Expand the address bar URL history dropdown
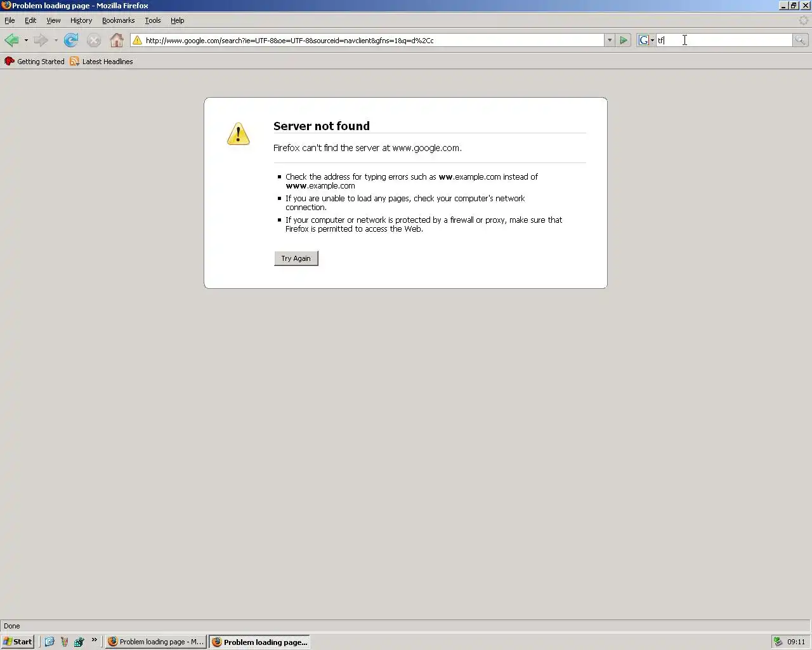This screenshot has width=812, height=650. [x=610, y=41]
